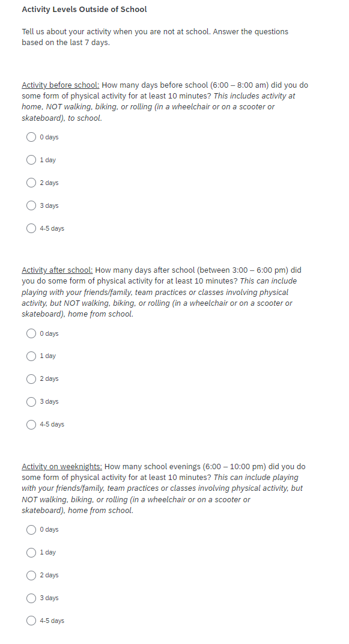The width and height of the screenshot is (349, 644).
Task: Choose 0 days for activity after school
Action: pyautogui.click(x=31, y=333)
